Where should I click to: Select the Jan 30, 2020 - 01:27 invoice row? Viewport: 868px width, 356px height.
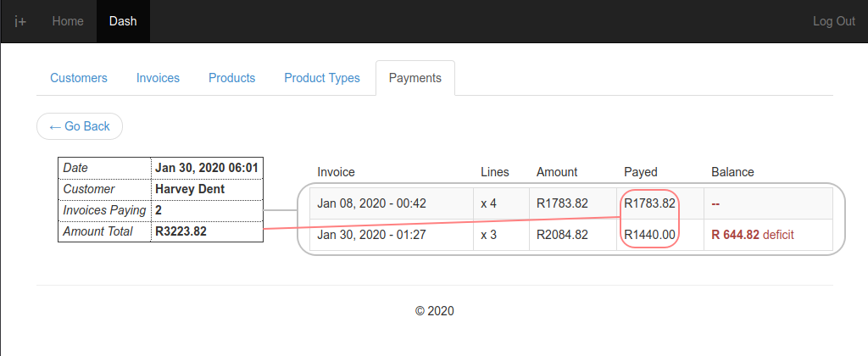click(x=570, y=235)
